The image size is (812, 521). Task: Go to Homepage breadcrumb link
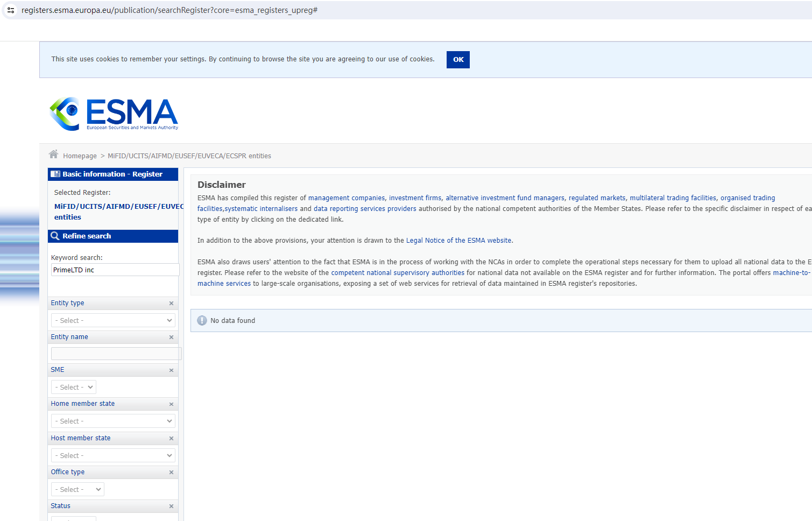click(80, 156)
